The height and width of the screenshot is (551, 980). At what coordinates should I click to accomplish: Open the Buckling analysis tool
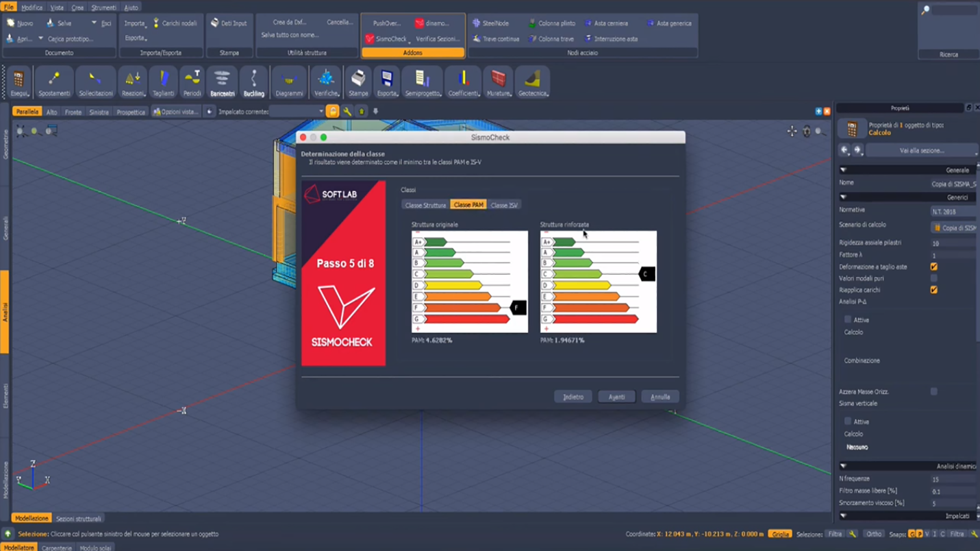(x=253, y=83)
